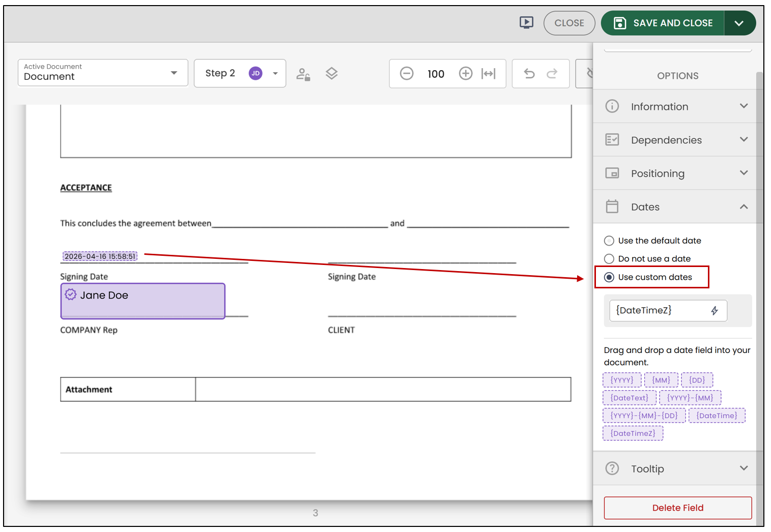The height and width of the screenshot is (532, 771).
Task: Open the Active Document dropdown
Action: 103,73
